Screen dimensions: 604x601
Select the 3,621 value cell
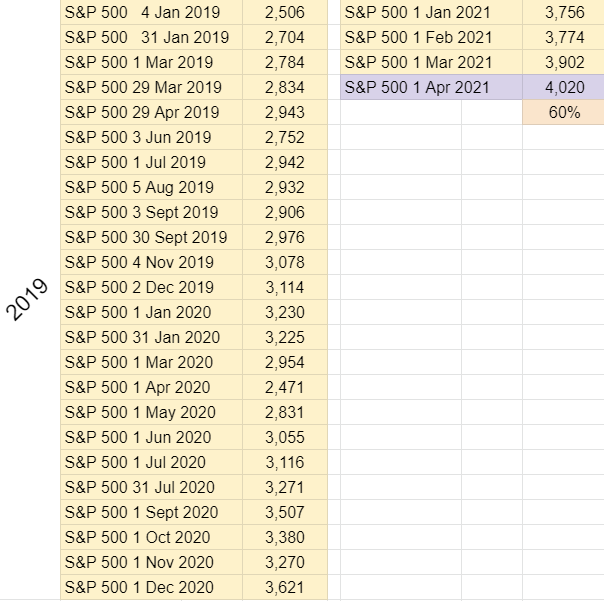click(x=285, y=587)
